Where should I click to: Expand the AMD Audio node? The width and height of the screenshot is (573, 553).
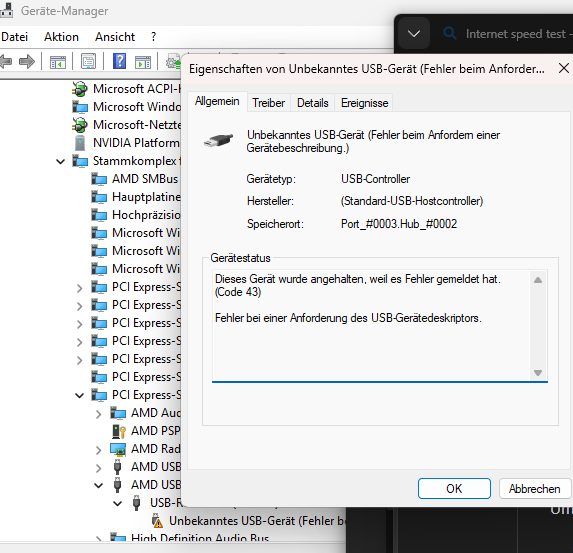tap(98, 414)
